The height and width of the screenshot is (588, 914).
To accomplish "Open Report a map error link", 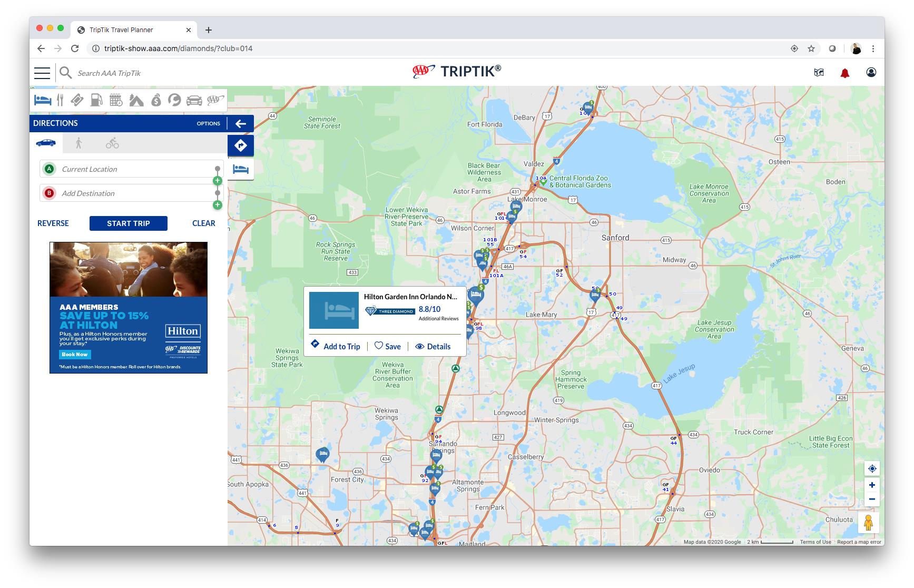I will point(859,542).
